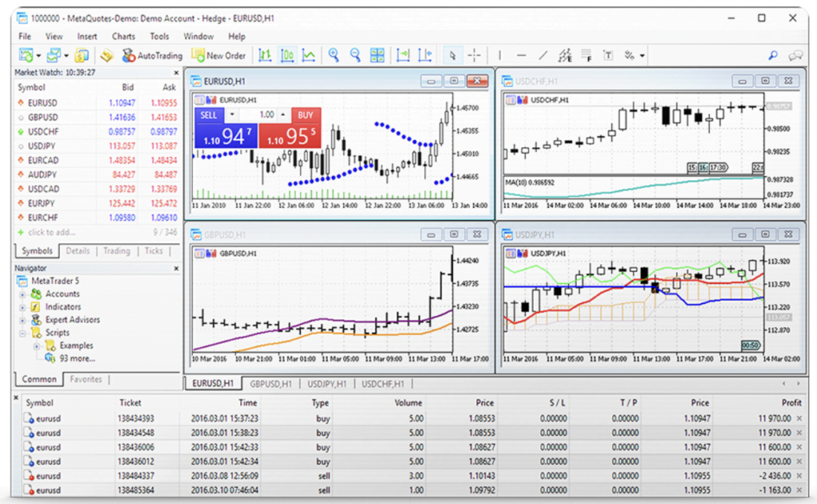The height and width of the screenshot is (504, 817).
Task: Select the USDCAD row in Market Watch
Action: (97, 189)
